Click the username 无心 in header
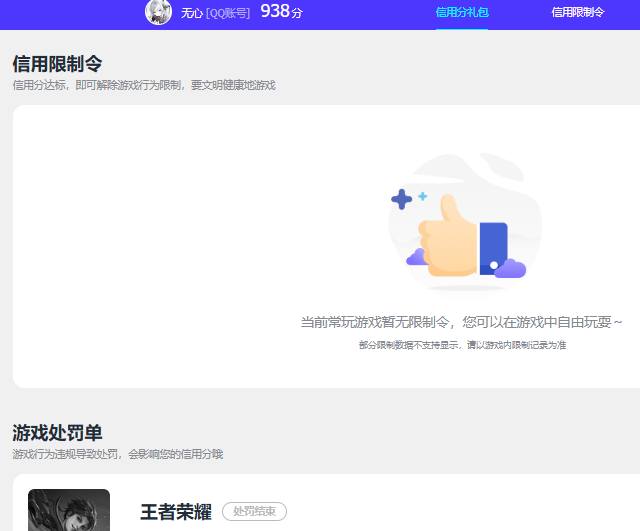 click(192, 13)
